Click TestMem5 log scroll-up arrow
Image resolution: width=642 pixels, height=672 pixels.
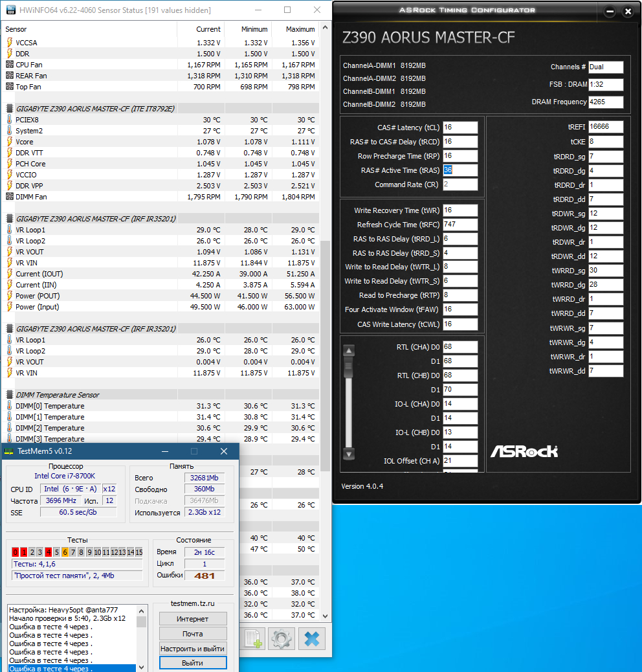click(x=142, y=610)
